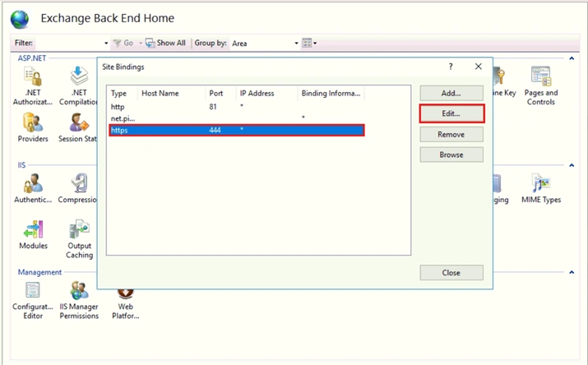588x365 pixels.
Task: Open the Go button dropdown arrow
Action: pyautogui.click(x=141, y=44)
